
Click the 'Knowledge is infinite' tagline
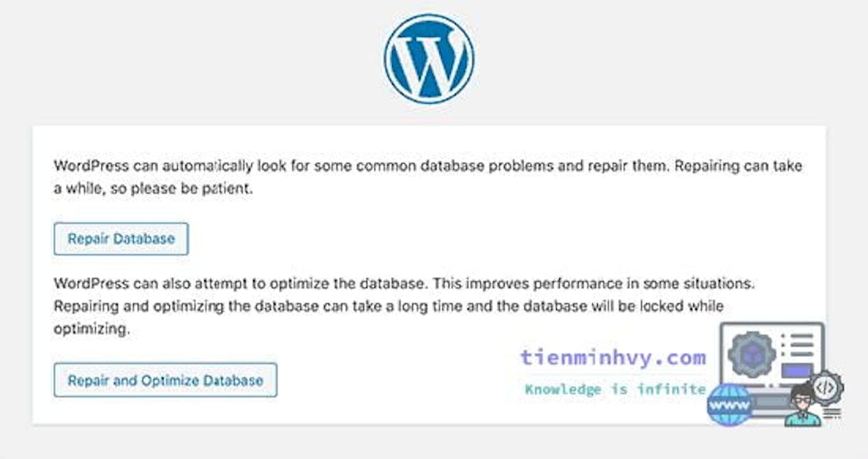pyautogui.click(x=615, y=389)
